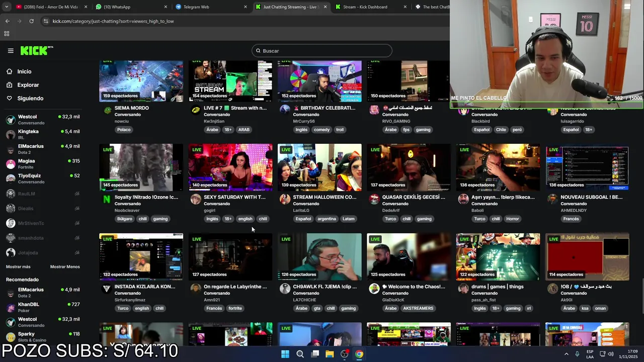Viewport: 644px width, 362px height.
Task: Click the ESP LAA language indicator
Action: (x=590, y=354)
